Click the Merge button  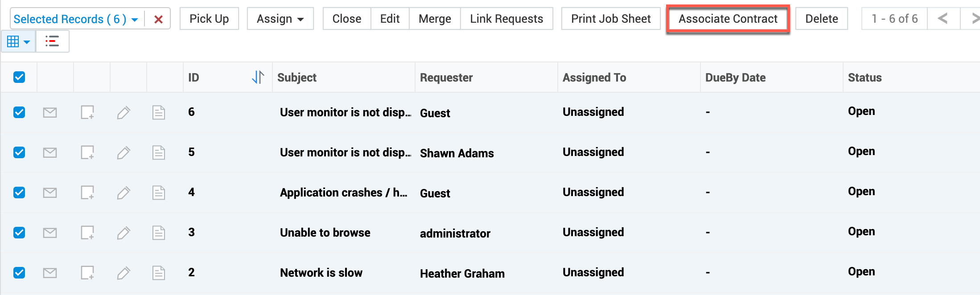435,19
